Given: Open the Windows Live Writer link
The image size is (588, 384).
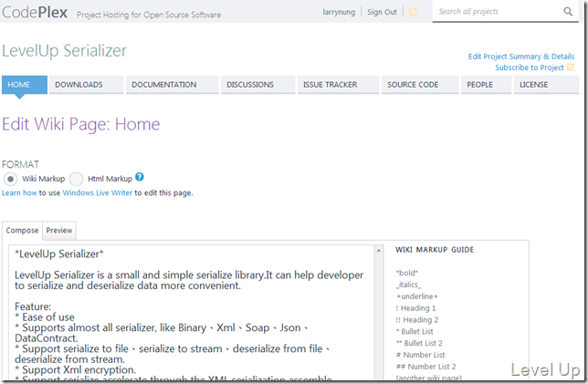Looking at the screenshot, I should (98, 193).
